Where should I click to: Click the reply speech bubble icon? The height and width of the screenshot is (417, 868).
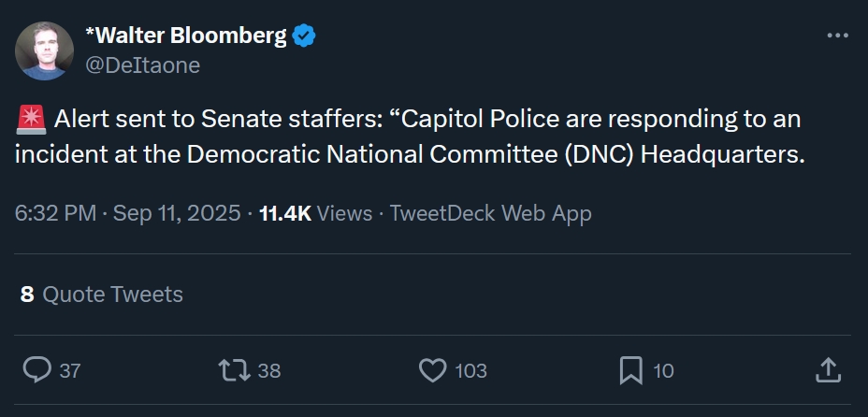pos(36,370)
